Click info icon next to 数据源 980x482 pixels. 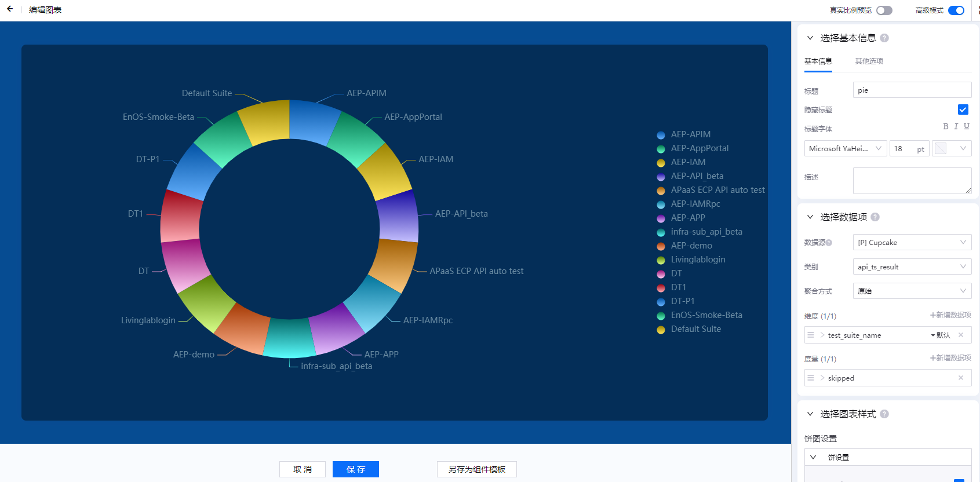829,243
